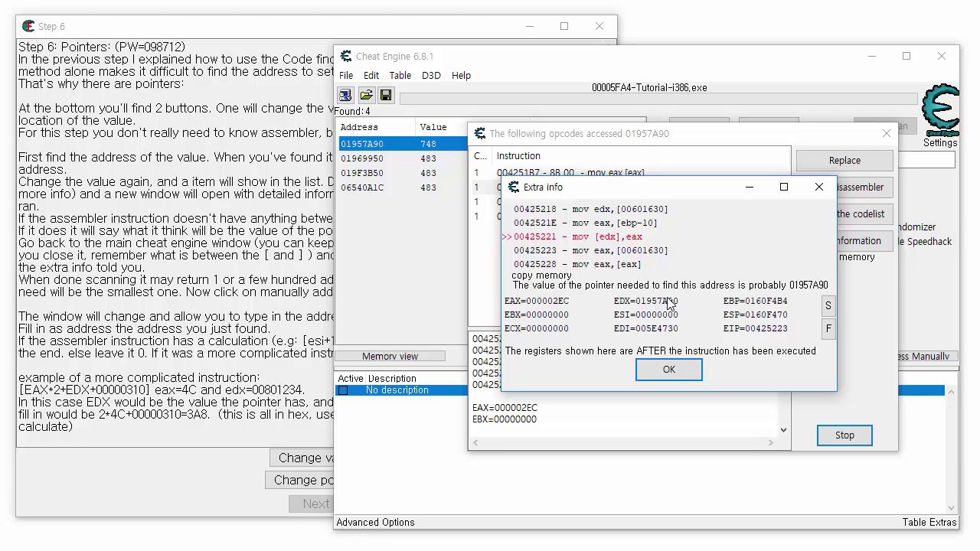Viewport: 980px width, 551px height.
Task: Click the EAX=000002EC register value
Action: coord(537,301)
